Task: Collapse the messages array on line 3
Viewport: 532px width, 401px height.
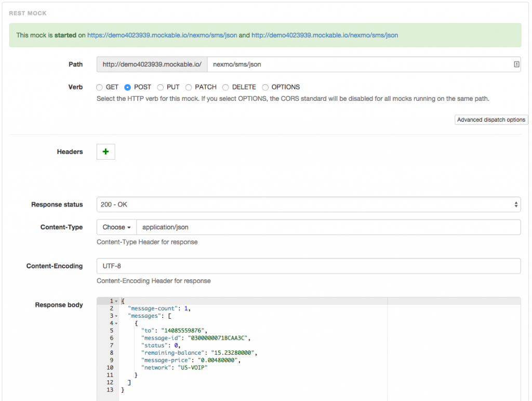Action: coord(116,316)
